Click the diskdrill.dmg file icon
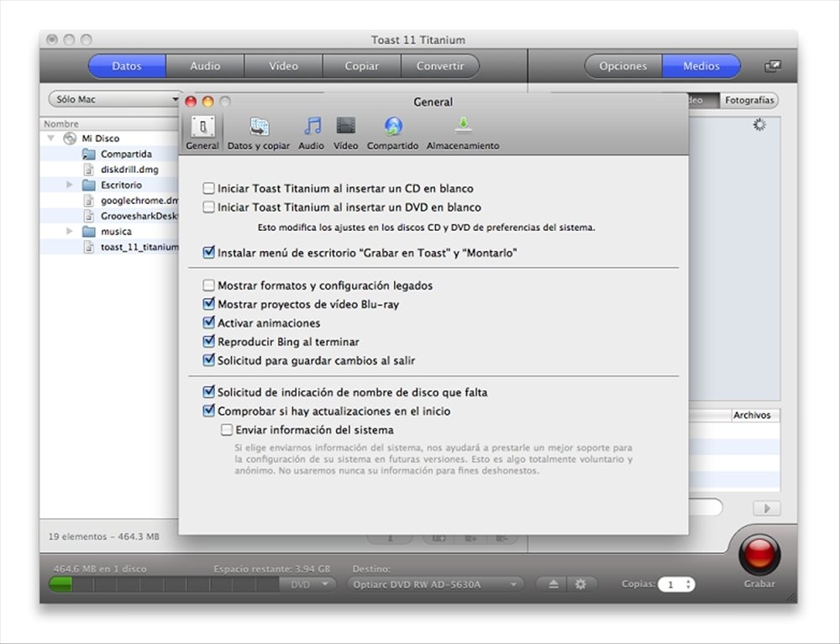Viewport: 840px width, 644px height. pos(89,170)
